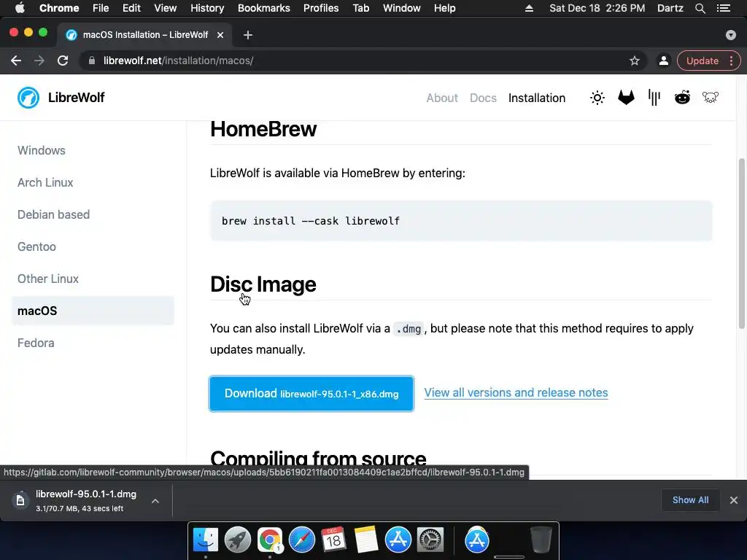Click the eject icon in menu bar
Image resolution: width=747 pixels, height=560 pixels.
pos(529,8)
